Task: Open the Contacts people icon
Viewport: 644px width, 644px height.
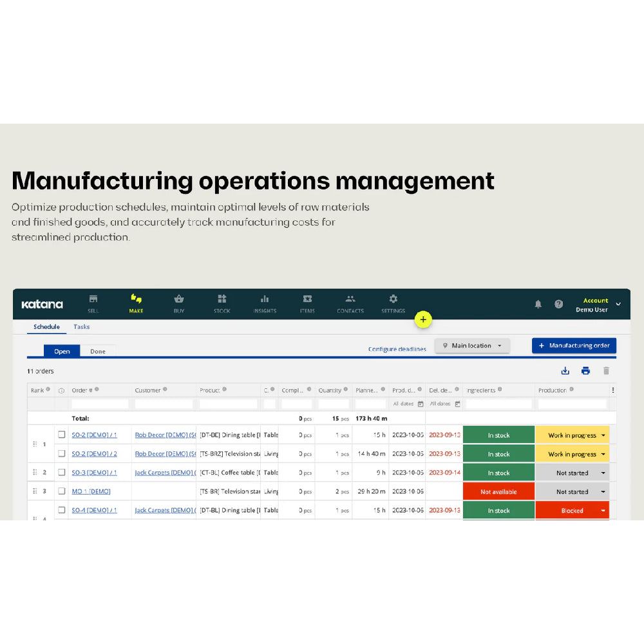Action: point(350,299)
